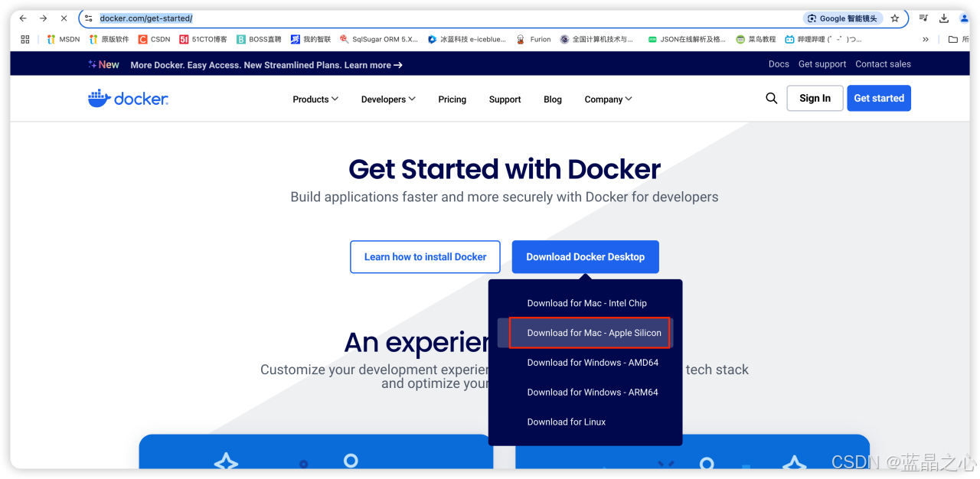Image resolution: width=980 pixels, height=479 pixels.
Task: Open the 冰蓝科技 e-iceblue bookmark
Action: 468,39
